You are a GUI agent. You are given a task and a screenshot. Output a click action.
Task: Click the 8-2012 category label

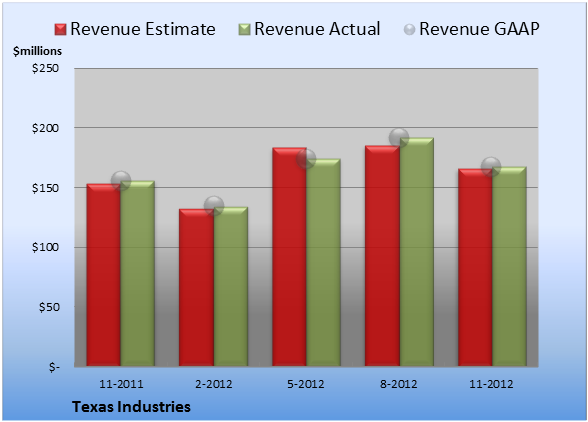(399, 384)
